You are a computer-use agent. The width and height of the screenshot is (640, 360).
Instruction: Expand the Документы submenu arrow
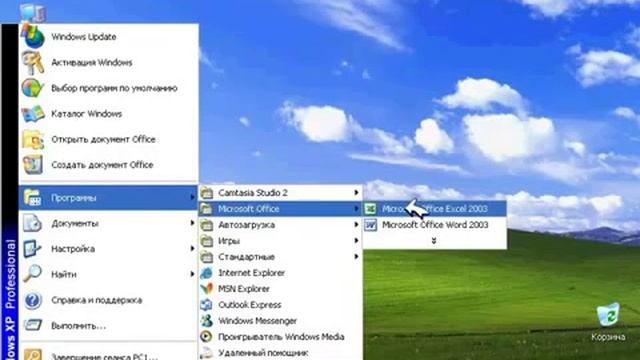[x=192, y=223]
